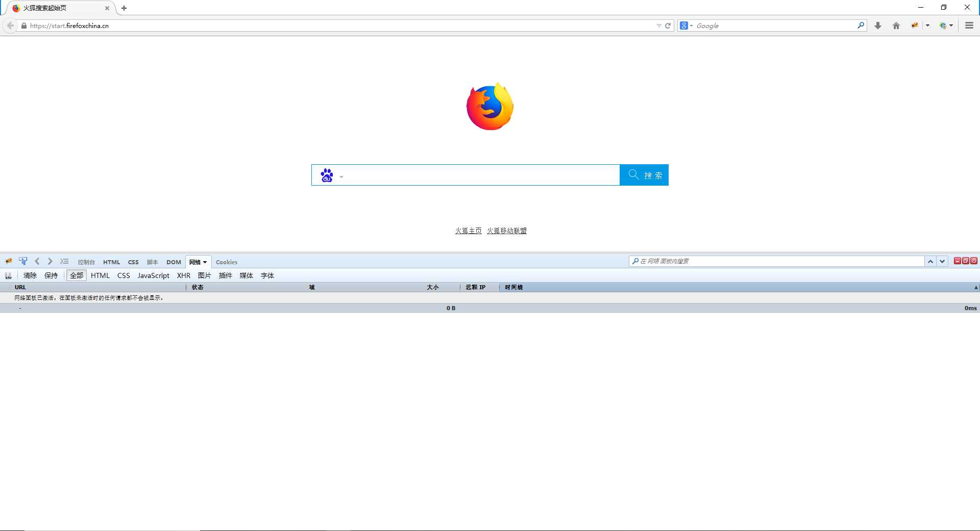Open the 火狐移动联盟 link
Viewport: 980px width, 531px height.
507,231
